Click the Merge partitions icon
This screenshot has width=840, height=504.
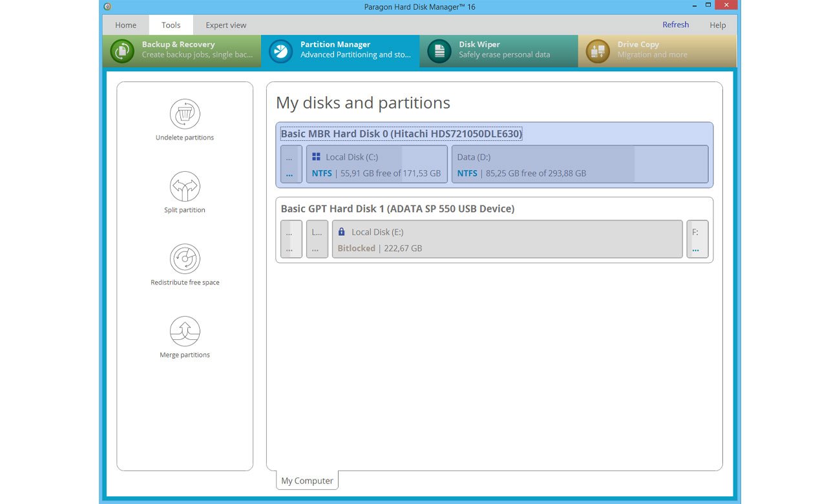coord(185,331)
